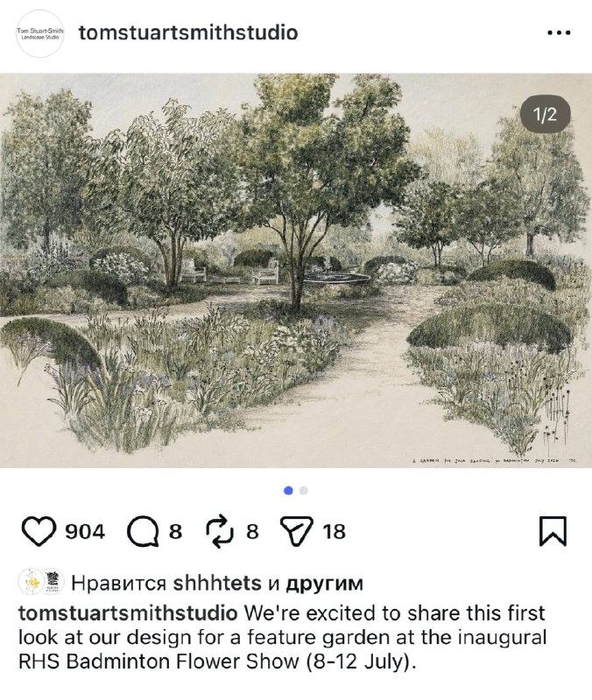Tap the liker avatars beside Нравится
592x700 pixels.
point(40,582)
